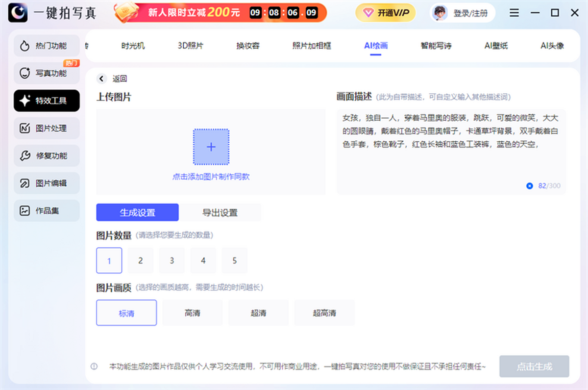Image resolution: width=588 pixels, height=390 pixels.
Task: Clear description text with the blue X icon
Action: click(529, 186)
